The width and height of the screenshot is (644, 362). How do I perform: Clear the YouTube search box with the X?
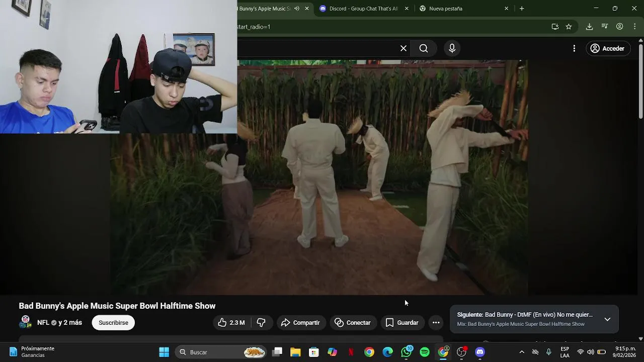point(404,48)
